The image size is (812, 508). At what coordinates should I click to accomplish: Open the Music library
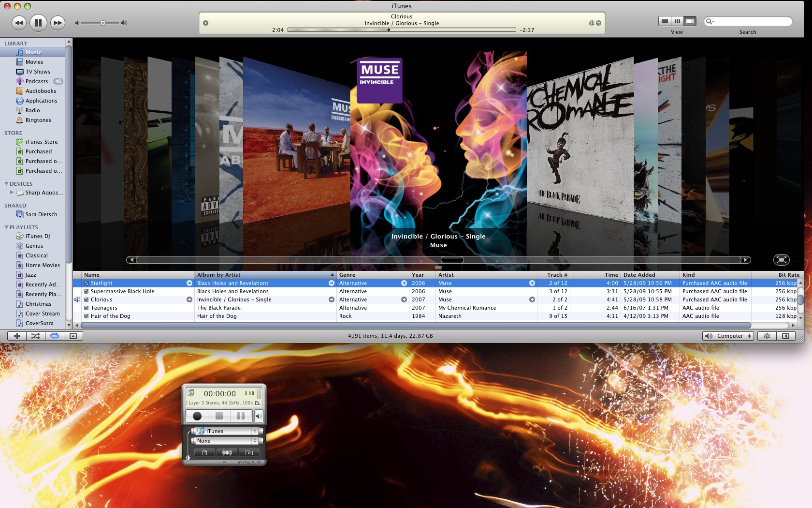[33, 52]
